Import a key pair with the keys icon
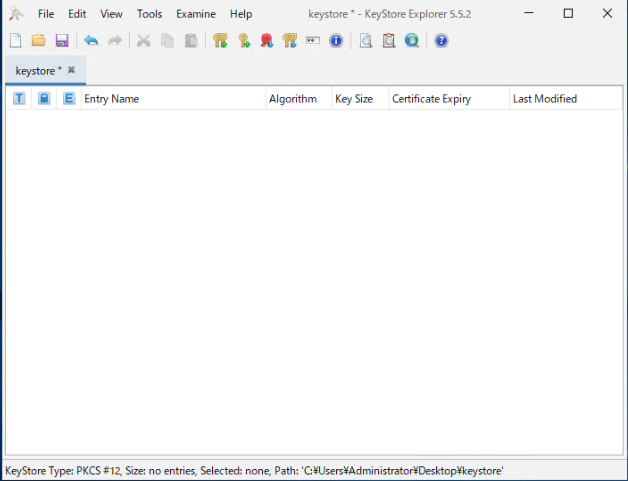 290,40
